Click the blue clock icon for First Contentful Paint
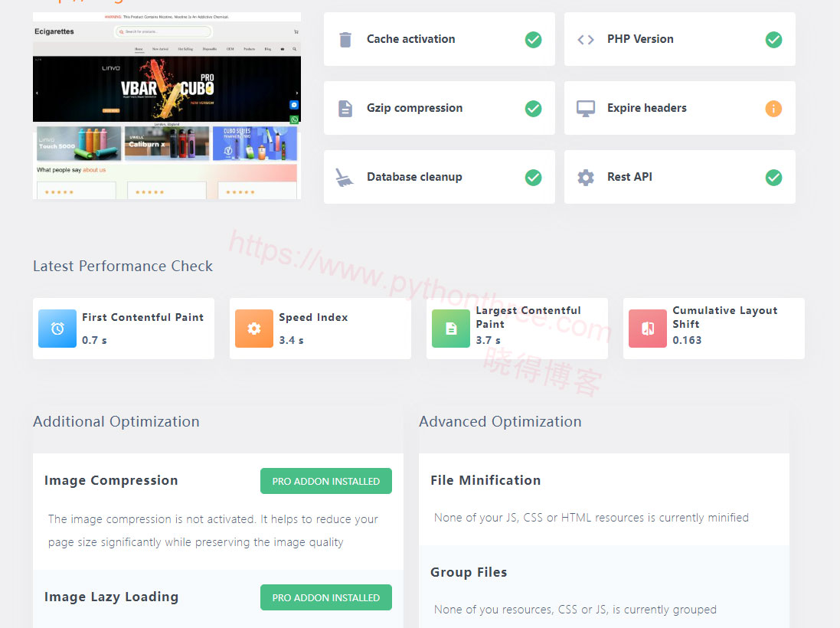 57,329
